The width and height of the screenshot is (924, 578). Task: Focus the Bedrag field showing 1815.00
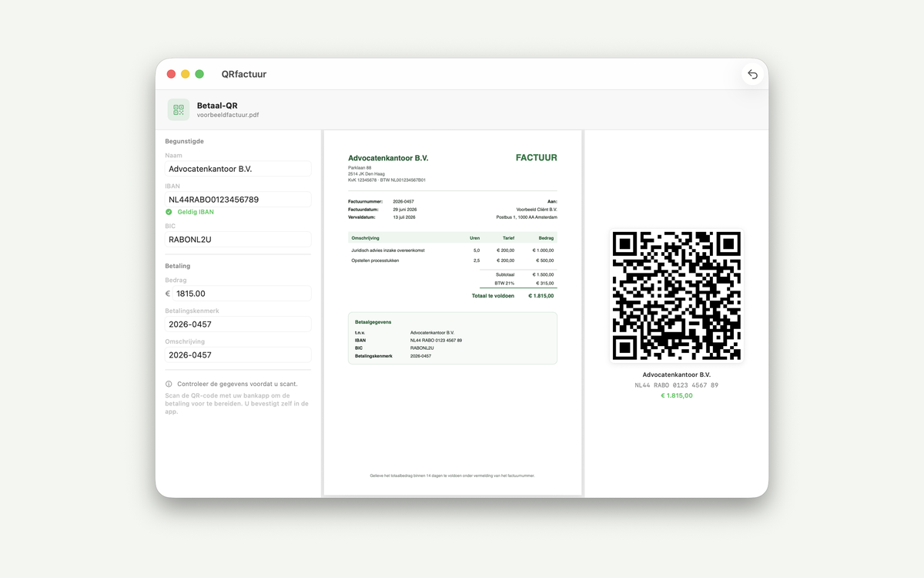pyautogui.click(x=242, y=294)
